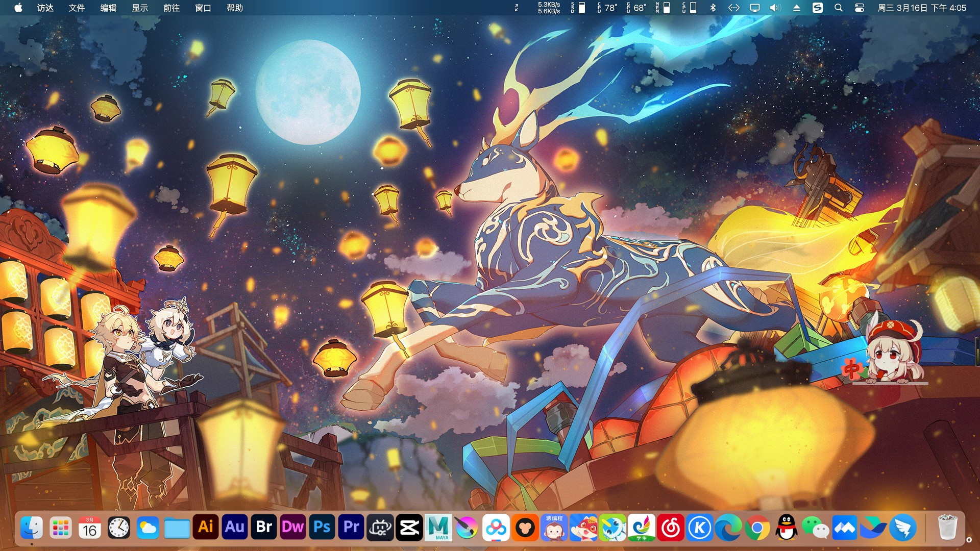This screenshot has width=980, height=551.
Task: Open the 访达 menu
Action: pyautogui.click(x=45, y=8)
